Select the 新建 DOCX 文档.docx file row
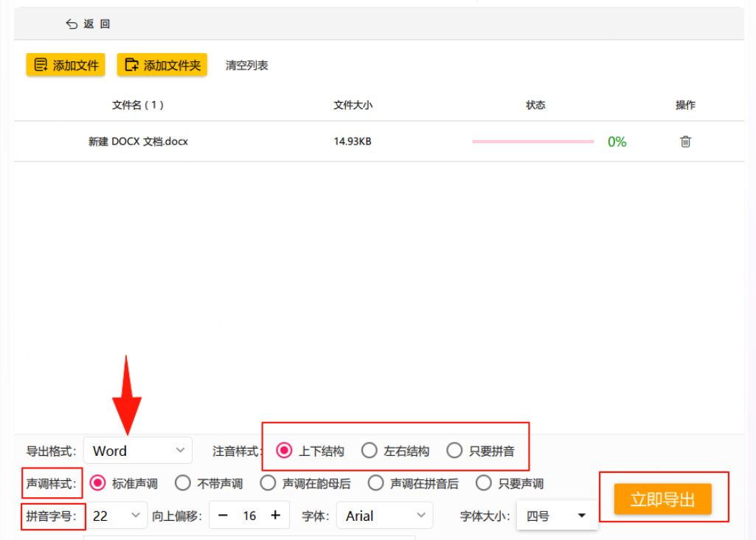 coord(379,141)
